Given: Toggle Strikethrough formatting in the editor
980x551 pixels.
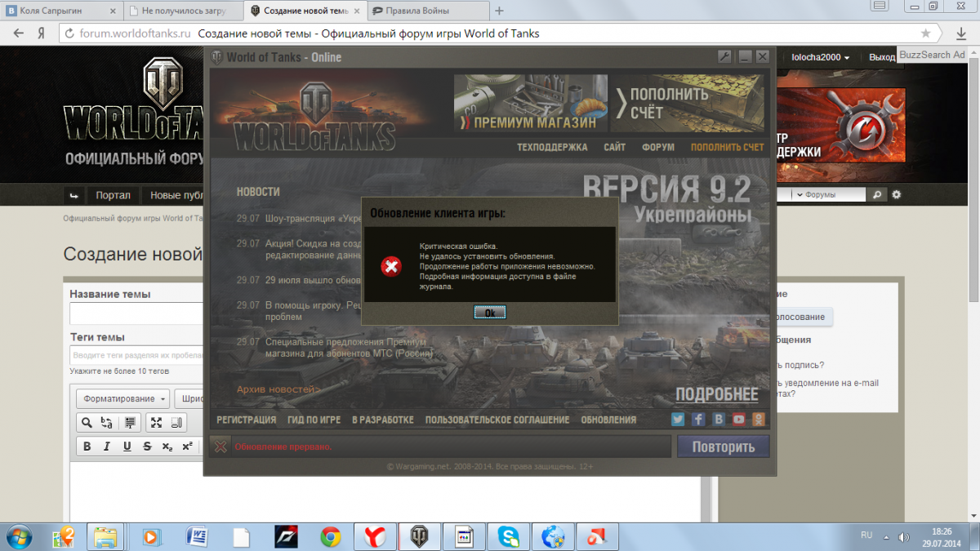Looking at the screenshot, I should pyautogui.click(x=147, y=447).
